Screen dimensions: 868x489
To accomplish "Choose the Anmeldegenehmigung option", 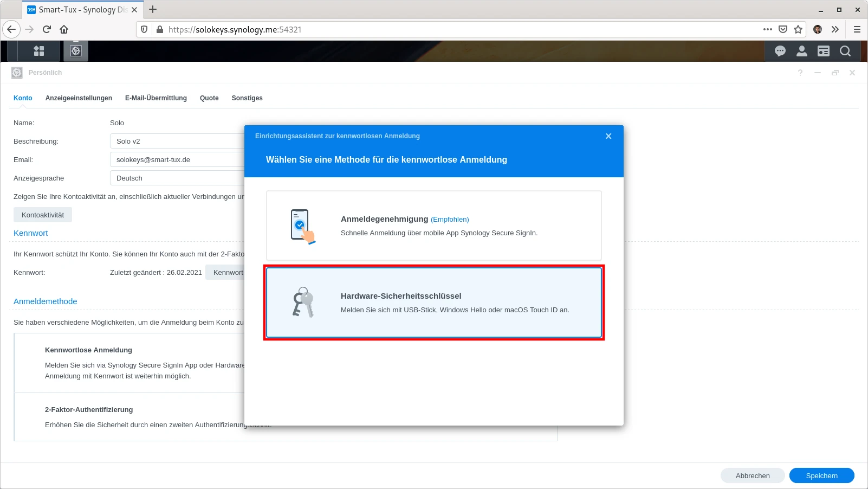I will (x=434, y=226).
